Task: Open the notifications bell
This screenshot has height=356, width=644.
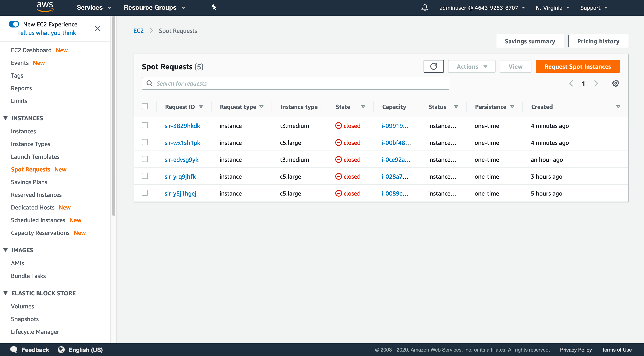Action: coord(424,8)
